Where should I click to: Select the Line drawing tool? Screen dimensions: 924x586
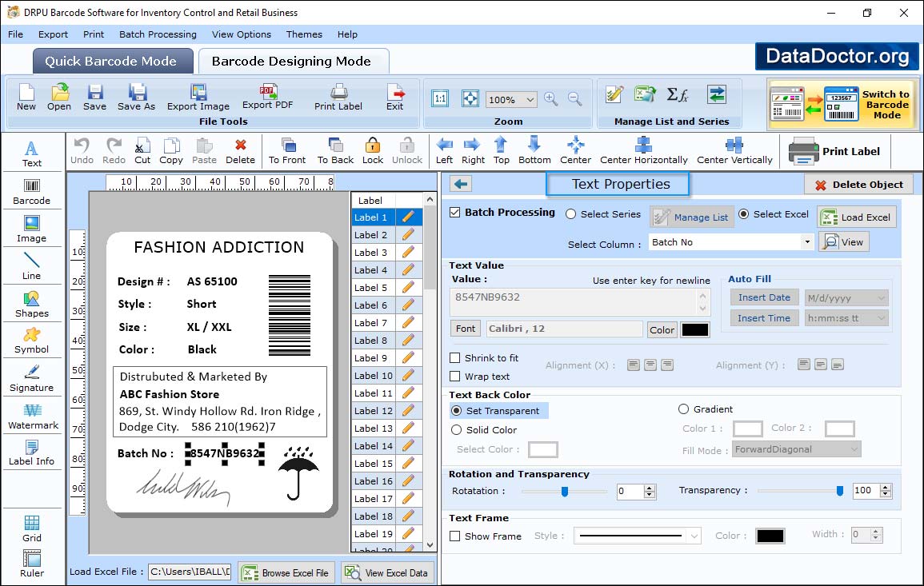point(32,266)
